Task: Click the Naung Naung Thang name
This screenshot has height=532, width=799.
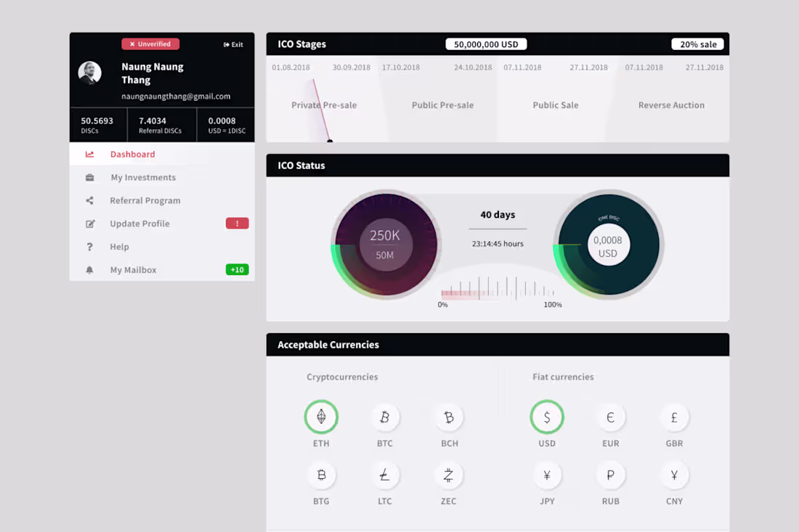Action: pos(153,73)
